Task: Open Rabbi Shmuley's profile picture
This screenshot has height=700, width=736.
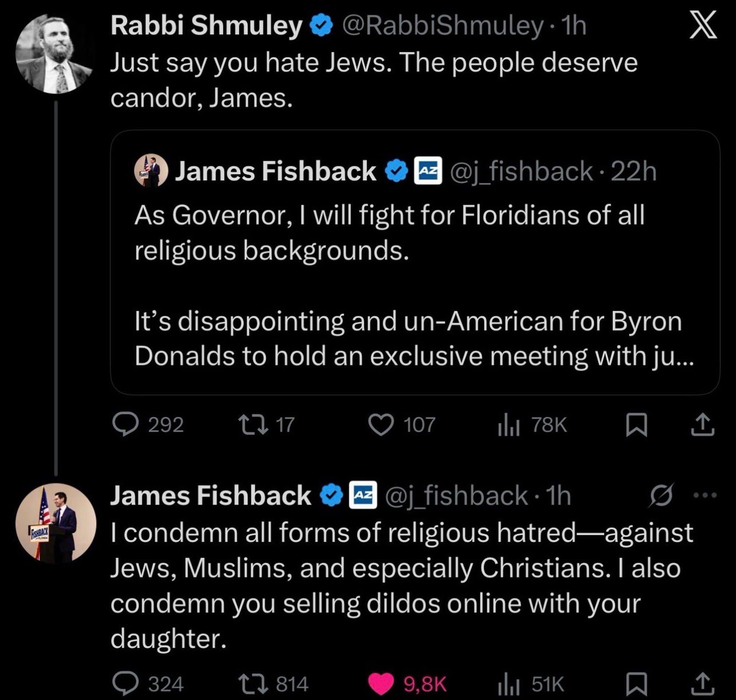Action: click(x=54, y=54)
